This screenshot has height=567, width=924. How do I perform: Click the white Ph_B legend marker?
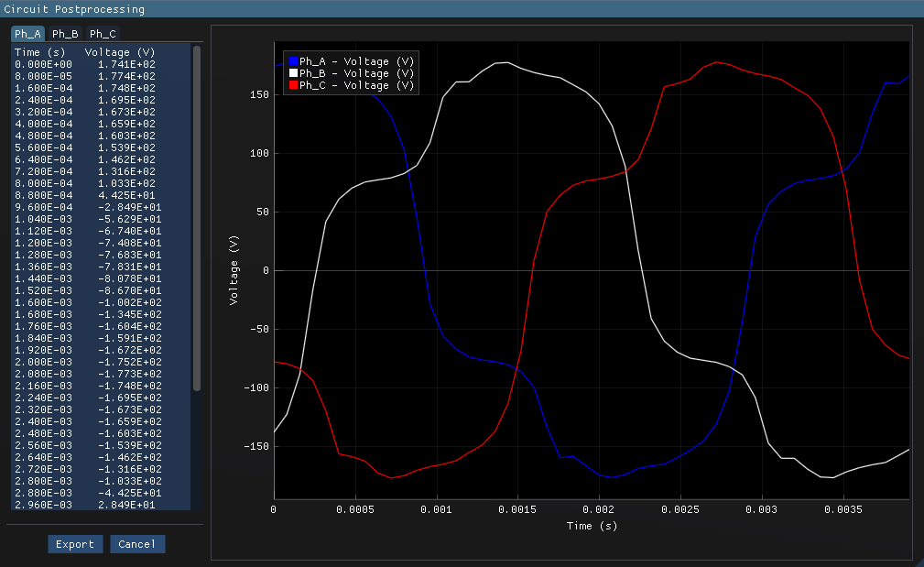click(x=295, y=73)
